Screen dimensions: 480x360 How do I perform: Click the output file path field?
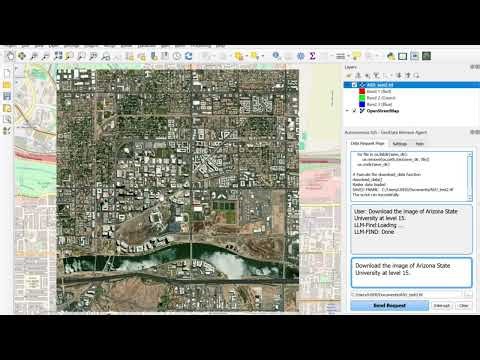[407, 294]
